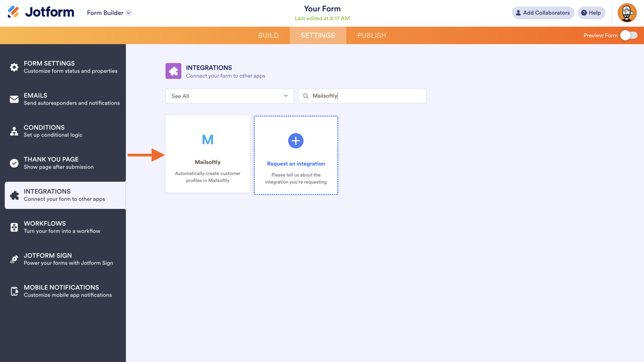Click the Add Collaborators button
644x362 pixels.
click(543, 13)
